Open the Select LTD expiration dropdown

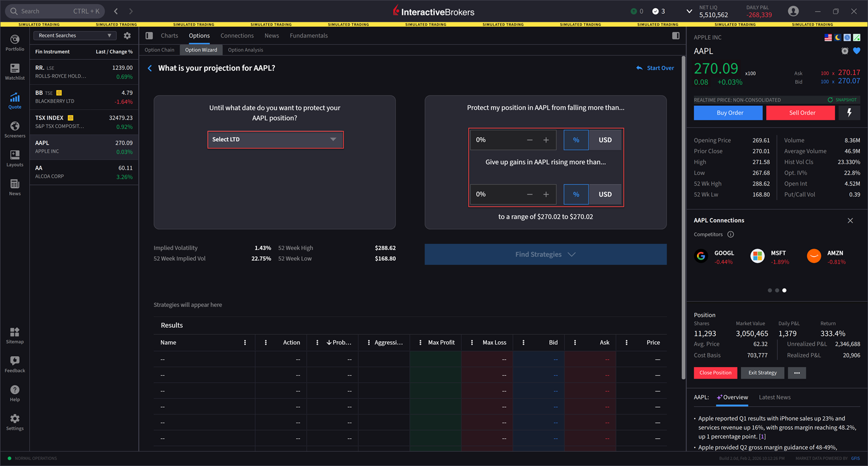click(x=275, y=139)
